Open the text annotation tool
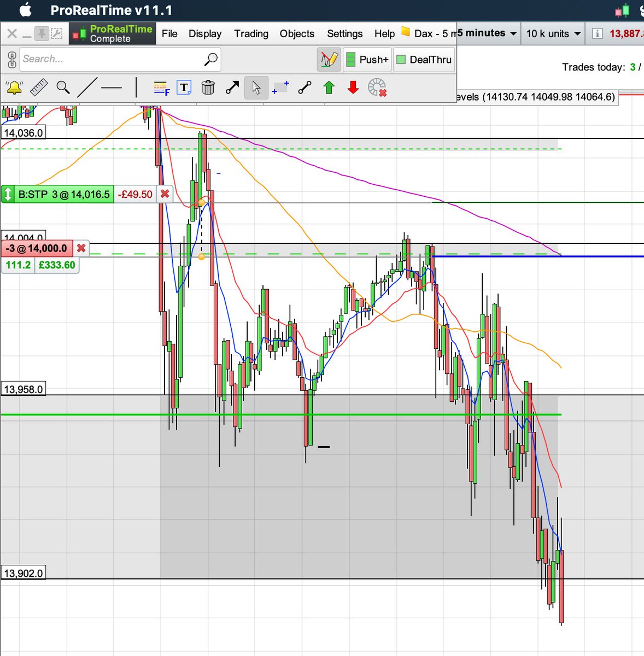Image resolution: width=644 pixels, height=656 pixels. (x=184, y=87)
